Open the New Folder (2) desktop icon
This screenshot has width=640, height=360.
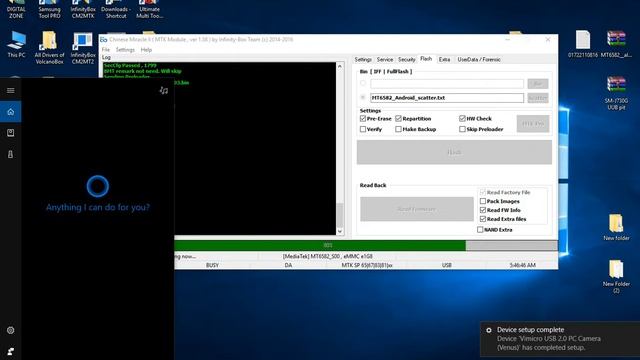616,276
